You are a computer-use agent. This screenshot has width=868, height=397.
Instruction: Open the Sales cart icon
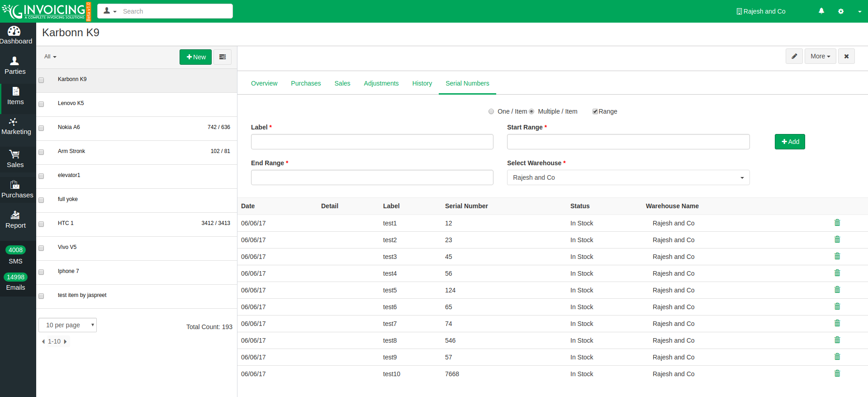pyautogui.click(x=14, y=154)
